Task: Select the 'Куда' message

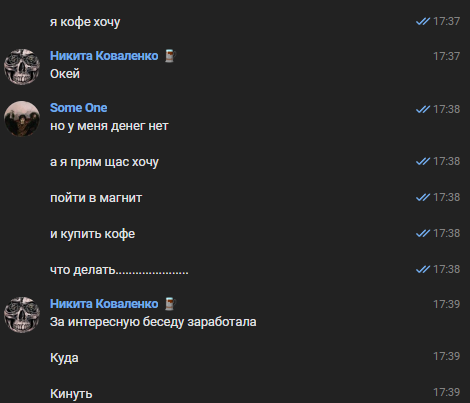Action: click(x=64, y=358)
